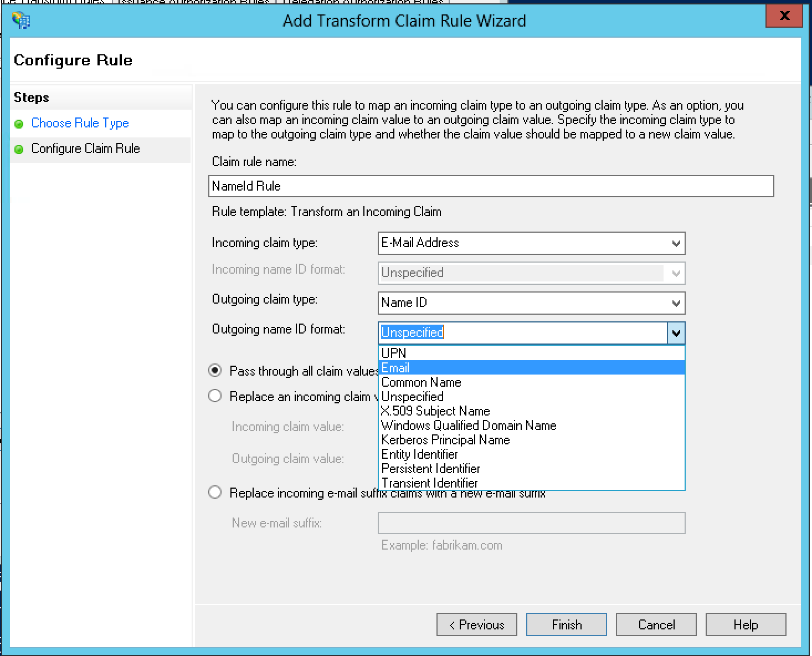
Task: Click the wizard icon in title bar
Action: (21, 20)
